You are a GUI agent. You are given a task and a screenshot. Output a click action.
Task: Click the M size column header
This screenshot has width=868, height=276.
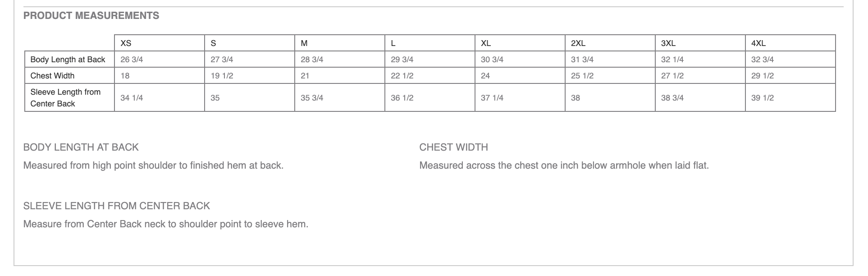click(304, 43)
